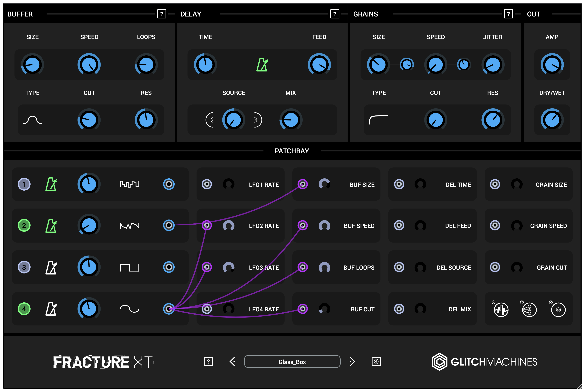Viewport: 584px width, 392px height.
Task: Click the DEL MIX input jack
Action: click(399, 309)
